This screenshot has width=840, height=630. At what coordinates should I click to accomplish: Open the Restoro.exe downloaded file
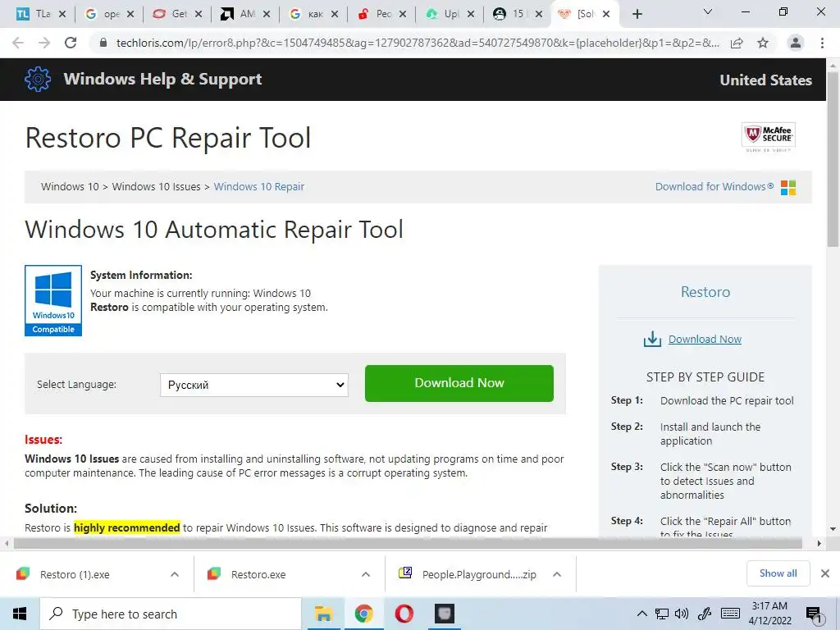[258, 574]
